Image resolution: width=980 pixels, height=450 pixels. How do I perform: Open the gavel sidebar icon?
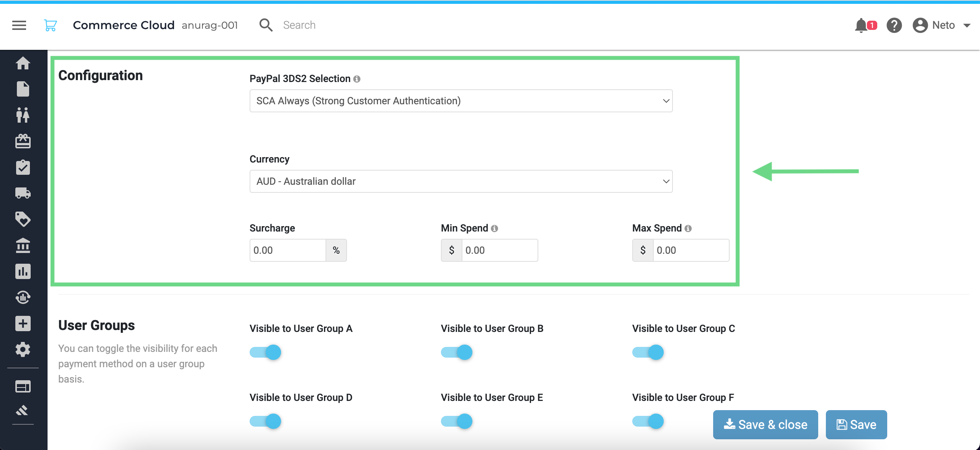coord(22,411)
